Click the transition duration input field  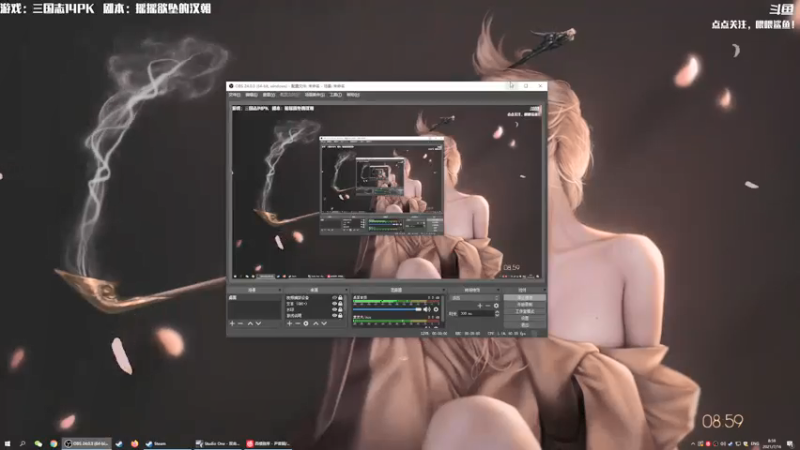click(x=476, y=313)
